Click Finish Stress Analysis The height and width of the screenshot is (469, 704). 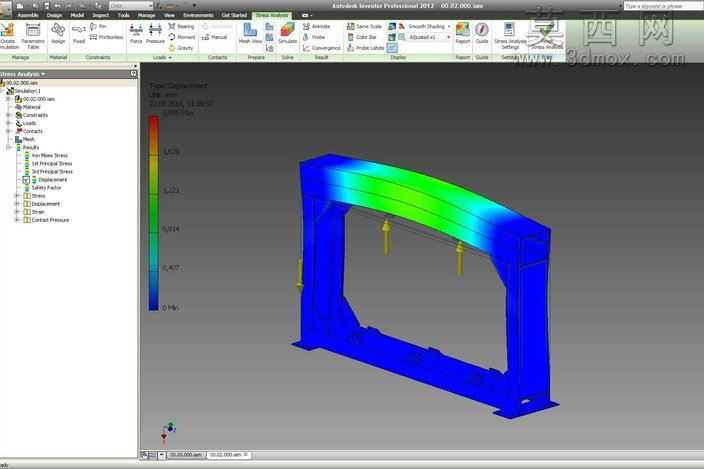coord(546,36)
